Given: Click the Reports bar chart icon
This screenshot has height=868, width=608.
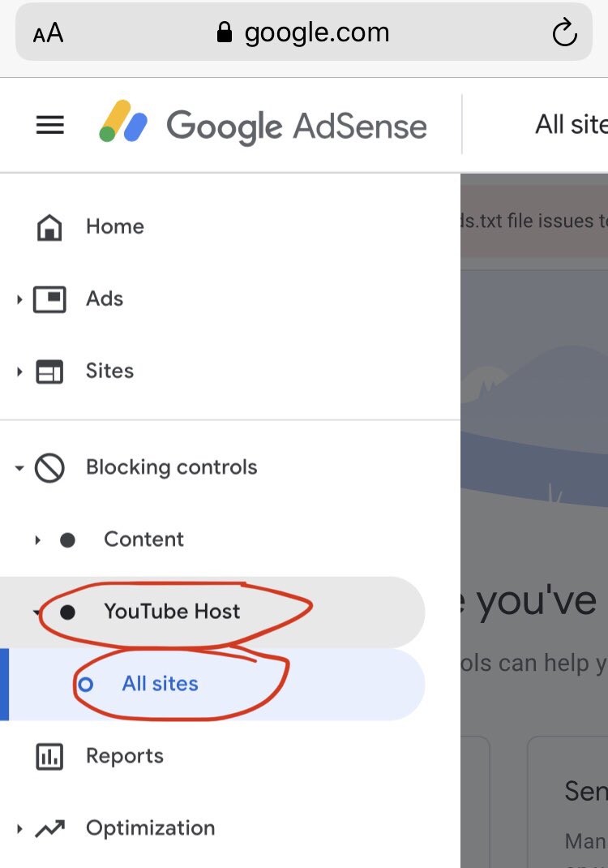Looking at the screenshot, I should coord(49,756).
